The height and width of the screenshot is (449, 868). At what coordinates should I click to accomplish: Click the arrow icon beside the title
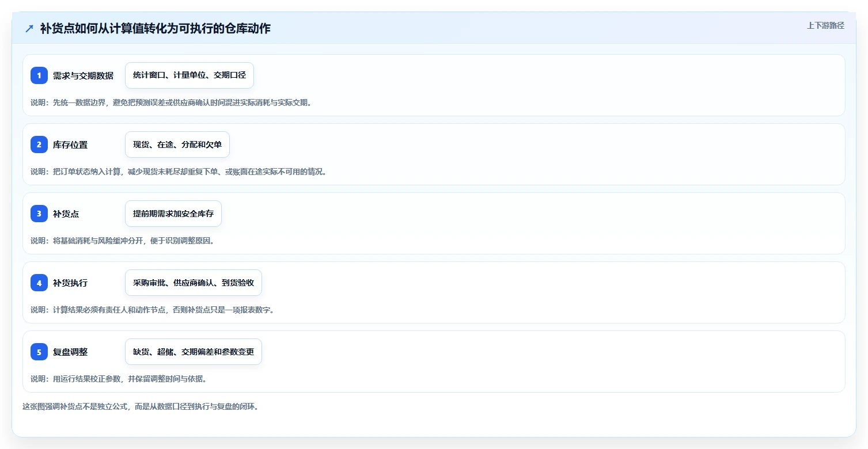coord(29,28)
